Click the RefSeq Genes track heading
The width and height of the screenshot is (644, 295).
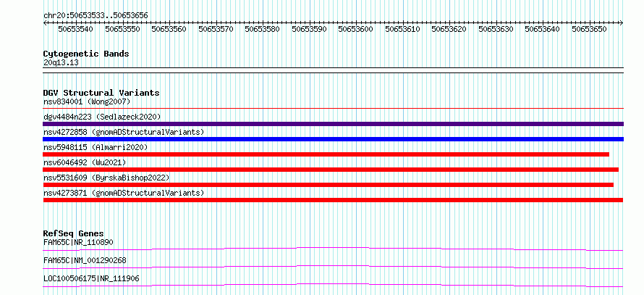[x=74, y=233]
